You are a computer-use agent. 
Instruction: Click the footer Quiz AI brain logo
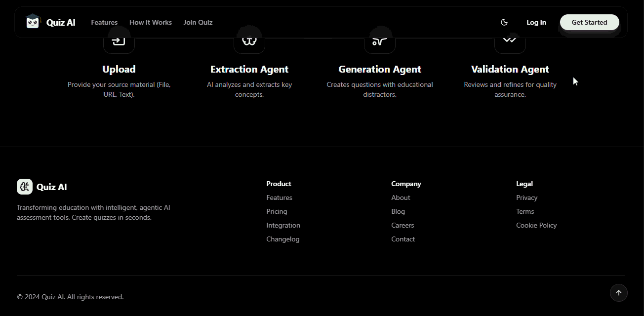pos(25,187)
